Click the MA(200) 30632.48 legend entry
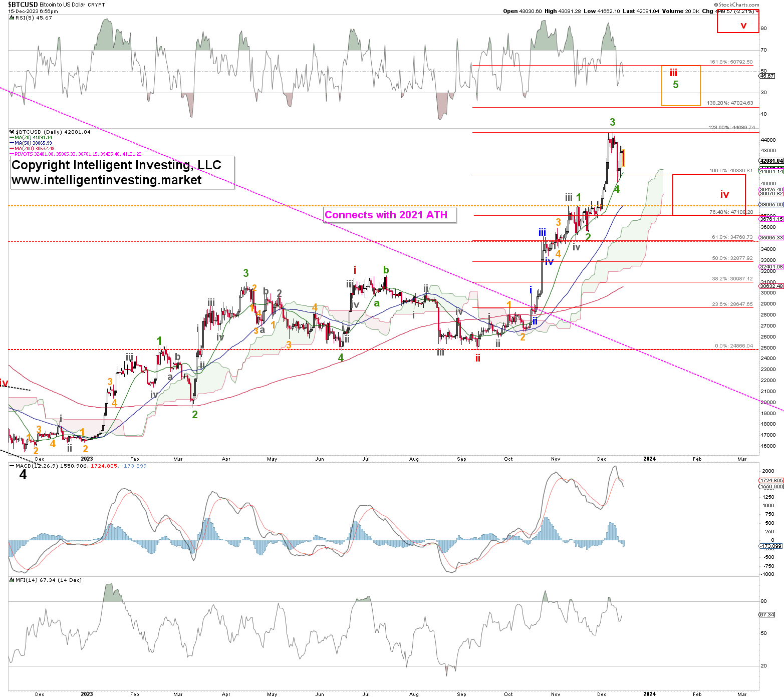 [32, 149]
